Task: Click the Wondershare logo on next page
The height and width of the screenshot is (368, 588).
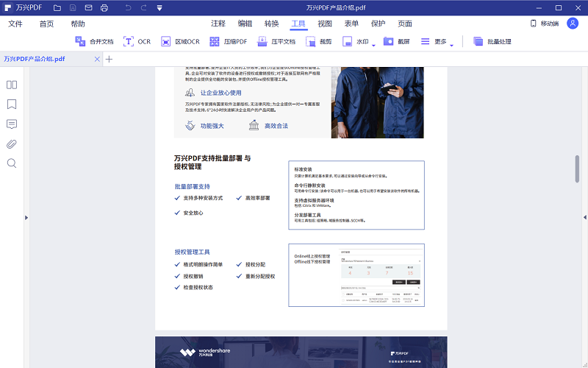Action: [205, 353]
